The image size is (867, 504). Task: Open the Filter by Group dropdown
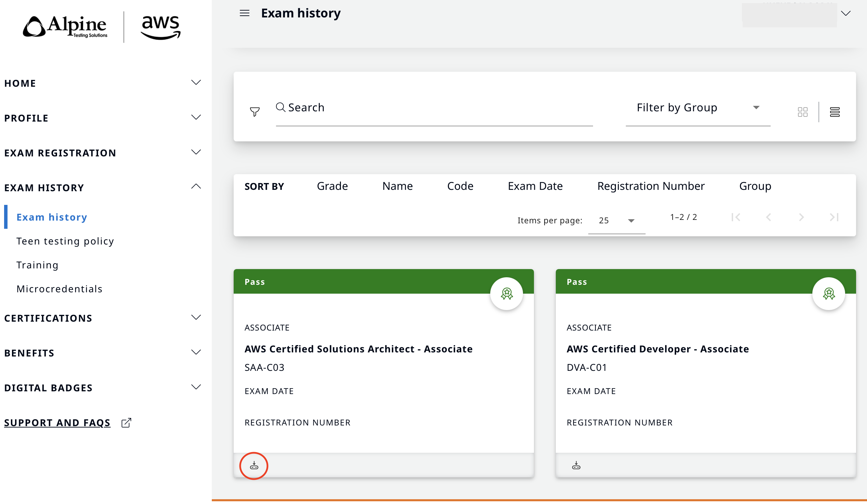tap(698, 108)
